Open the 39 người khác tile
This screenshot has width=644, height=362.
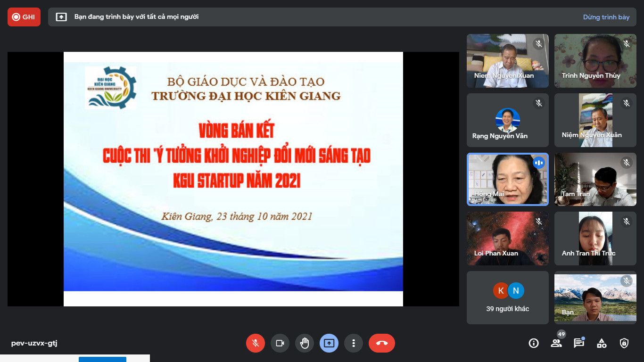[x=507, y=297]
